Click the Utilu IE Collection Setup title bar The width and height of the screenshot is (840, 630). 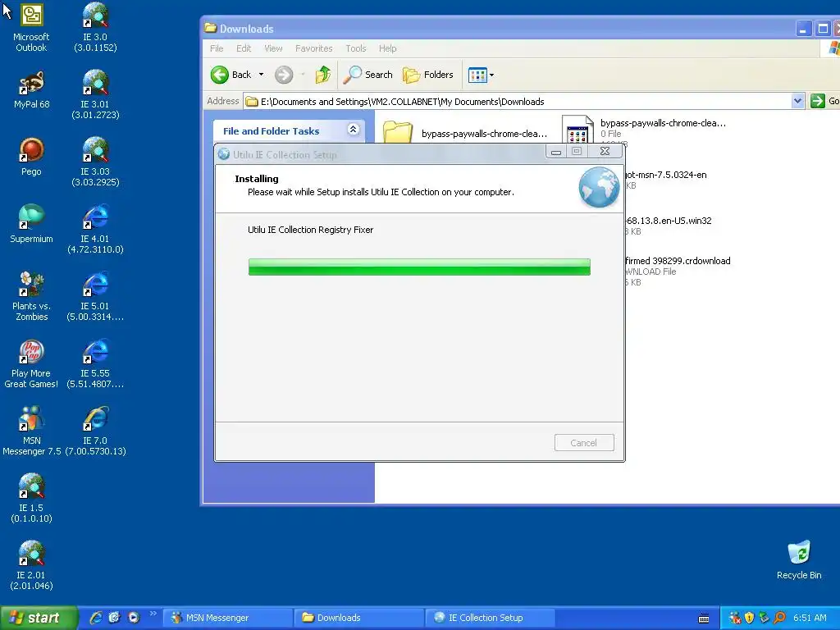(x=379, y=154)
